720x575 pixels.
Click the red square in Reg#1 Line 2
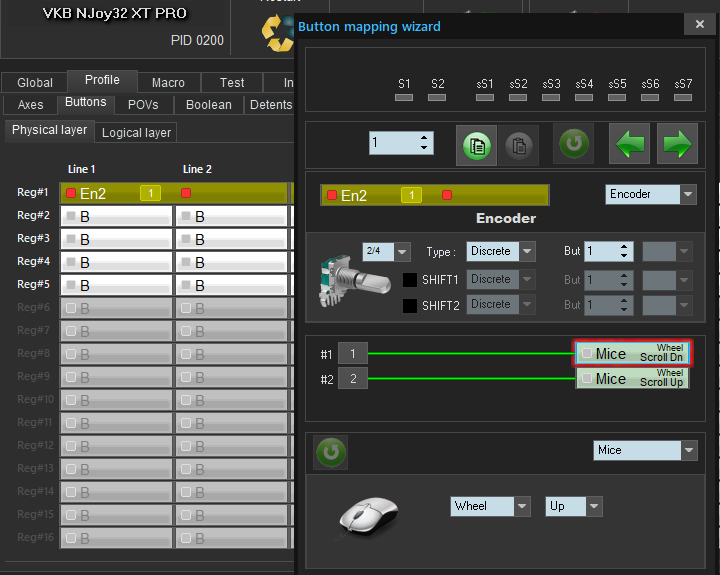tap(186, 193)
